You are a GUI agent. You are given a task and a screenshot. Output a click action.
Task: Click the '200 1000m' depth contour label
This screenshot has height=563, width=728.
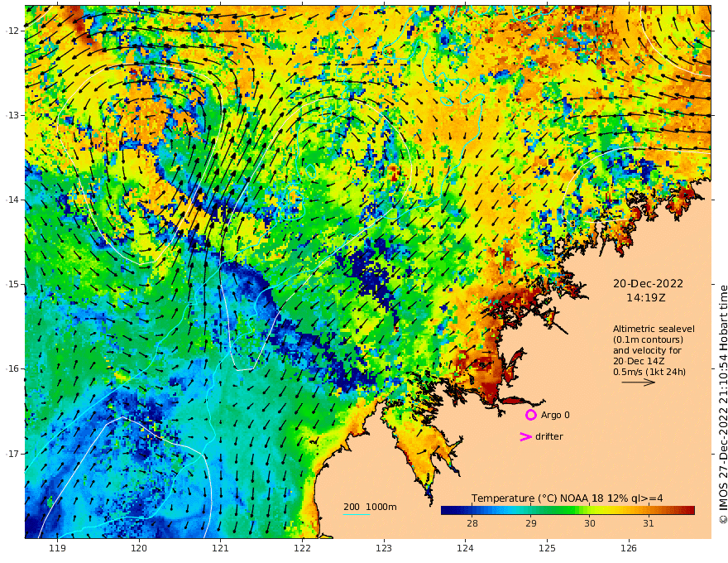coord(370,507)
